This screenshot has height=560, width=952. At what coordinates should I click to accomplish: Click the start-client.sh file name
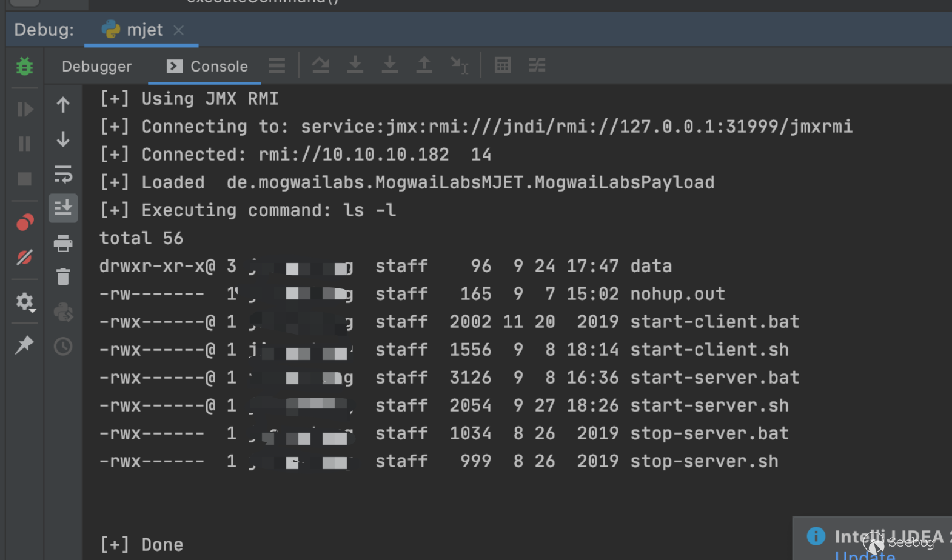point(709,350)
